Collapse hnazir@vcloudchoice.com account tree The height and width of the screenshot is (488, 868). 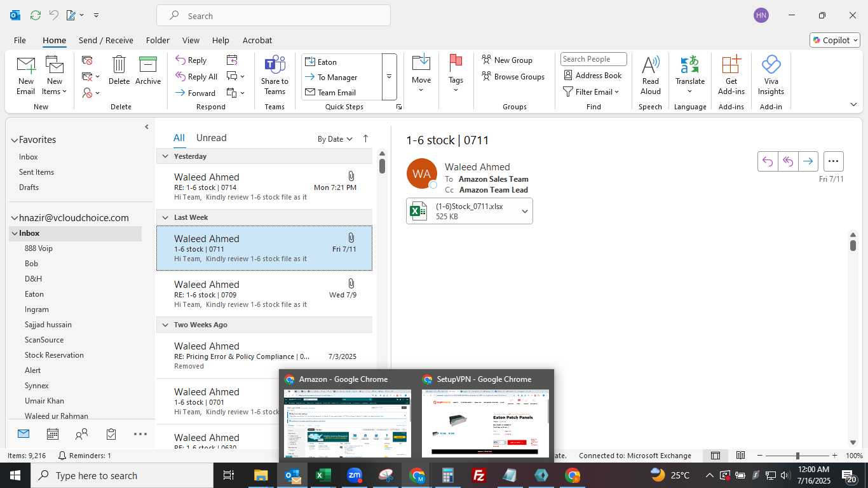point(14,218)
